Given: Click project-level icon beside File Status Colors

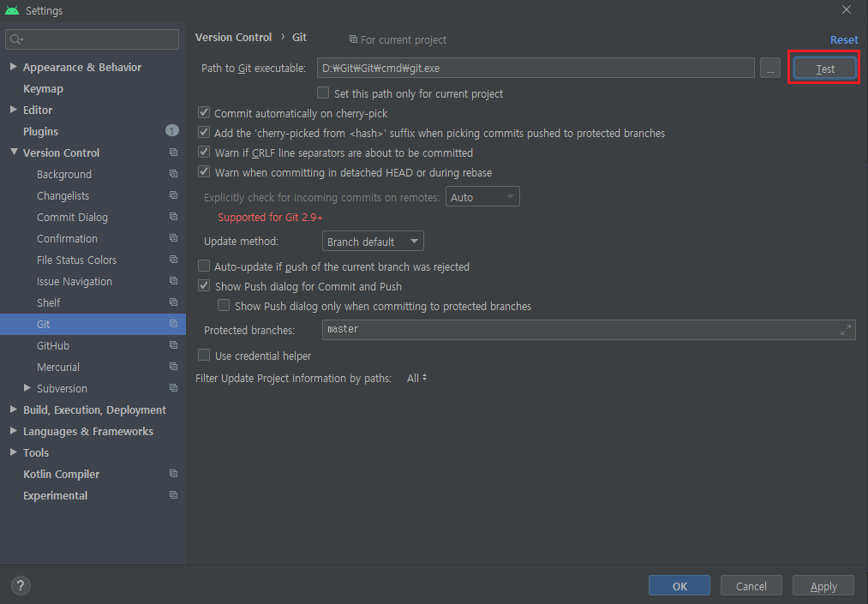Looking at the screenshot, I should [x=173, y=260].
